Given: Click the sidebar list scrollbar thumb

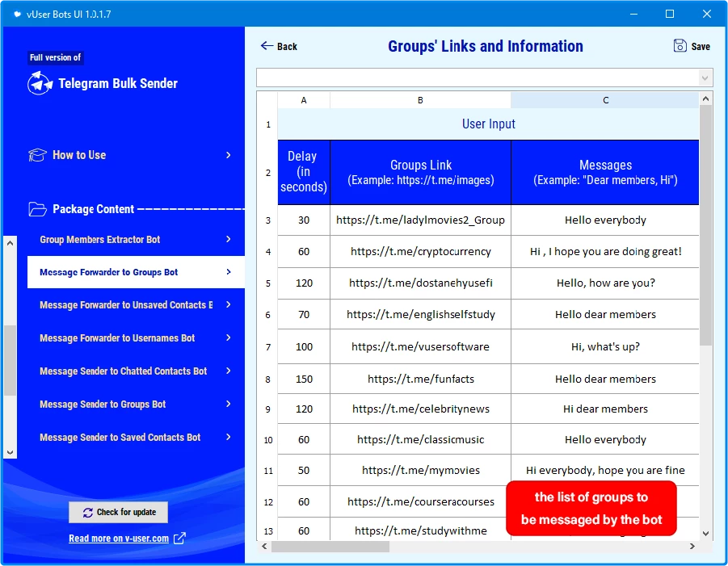Looking at the screenshot, I should (11, 360).
